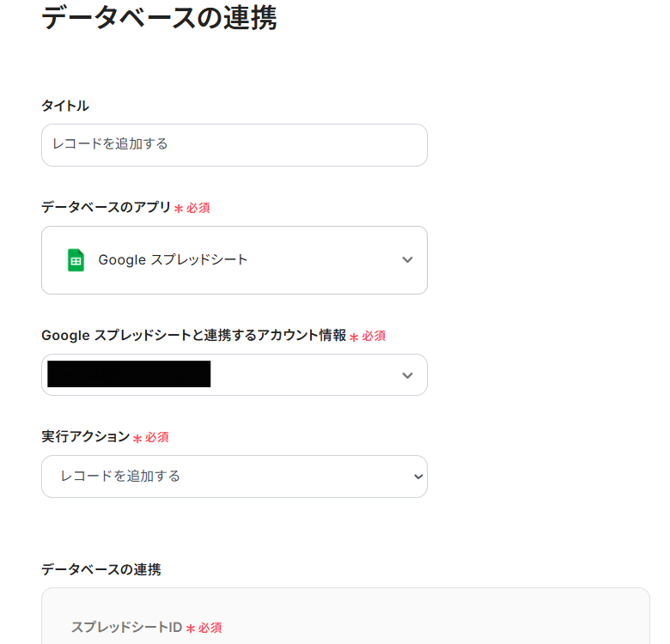Screen dimensions: 670x644
Task: Click the Google Sheets icon
Action: tap(76, 260)
